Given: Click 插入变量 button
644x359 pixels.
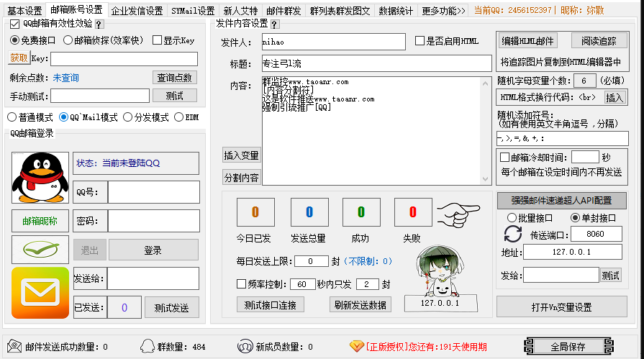Looking at the screenshot, I should tap(242, 155).
